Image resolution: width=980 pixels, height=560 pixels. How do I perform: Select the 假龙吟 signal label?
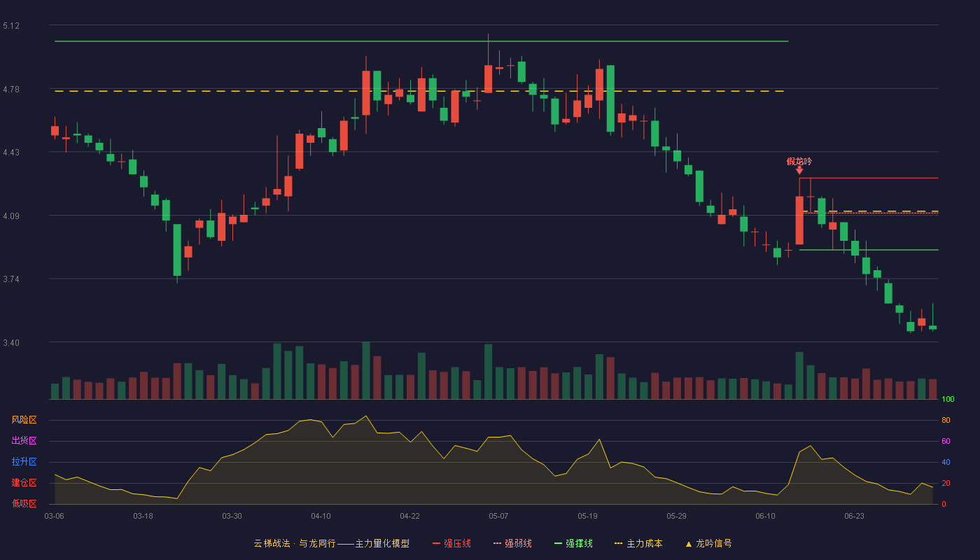[x=799, y=161]
